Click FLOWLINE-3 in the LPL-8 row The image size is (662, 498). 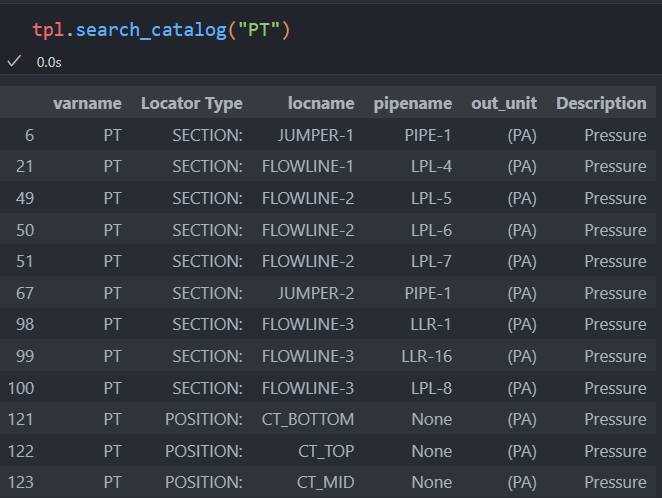pyautogui.click(x=308, y=388)
